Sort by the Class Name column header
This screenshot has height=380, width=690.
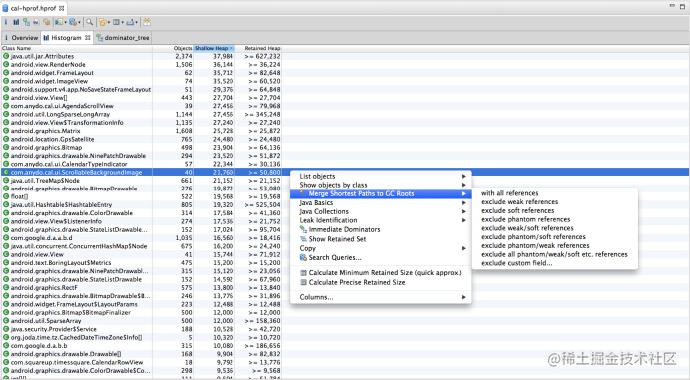[x=77, y=48]
